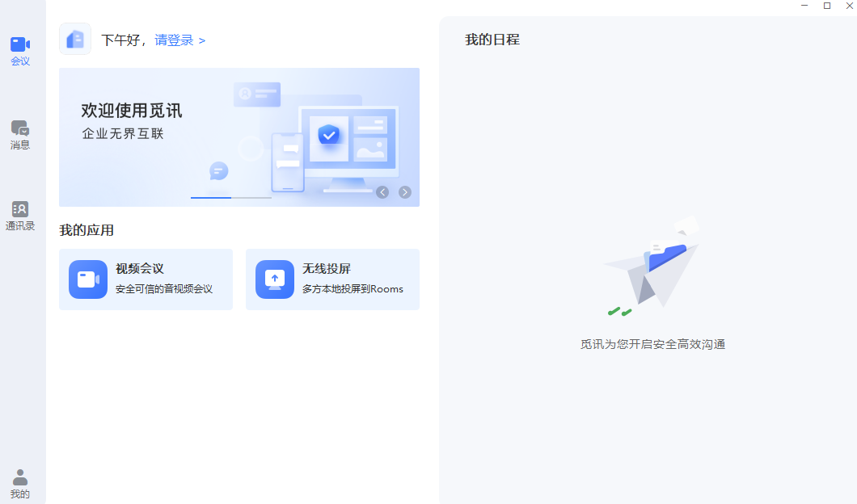Open the 会议 meeting tab in sidebar
Screen dimensions: 857x504
pos(20,50)
